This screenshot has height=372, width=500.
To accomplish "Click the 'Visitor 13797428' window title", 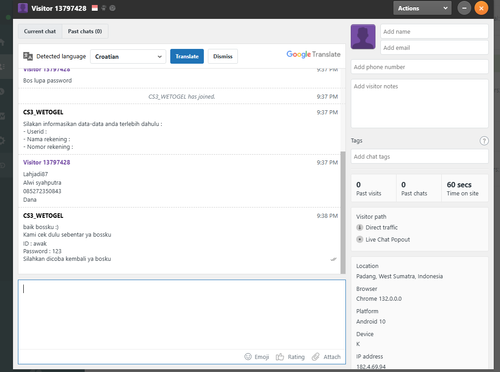I will (59, 8).
